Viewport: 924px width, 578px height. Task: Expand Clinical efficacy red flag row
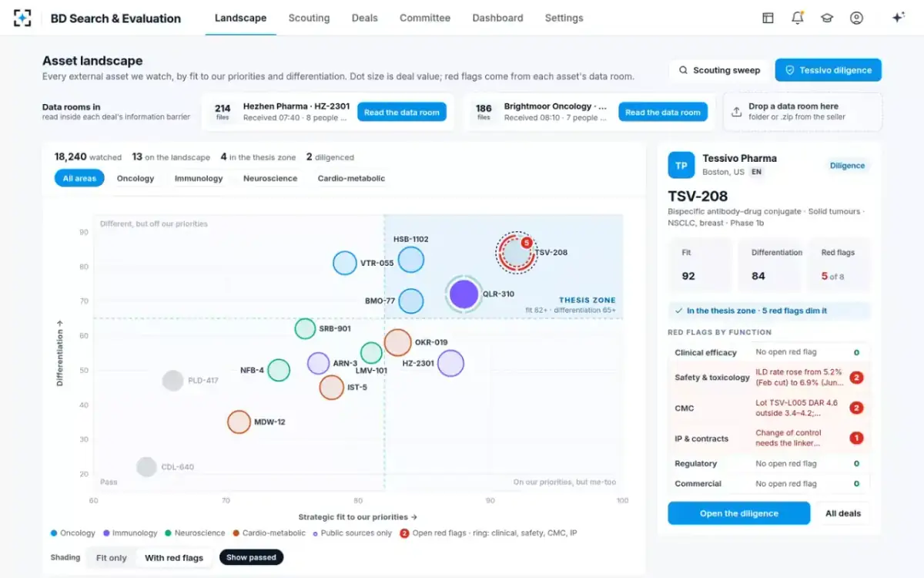[x=768, y=352]
